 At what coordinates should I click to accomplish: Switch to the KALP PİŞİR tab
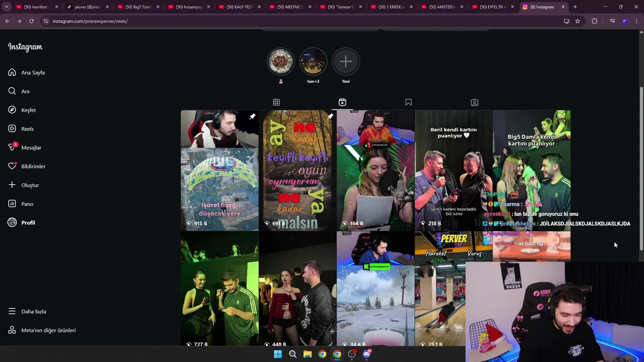pyautogui.click(x=240, y=7)
